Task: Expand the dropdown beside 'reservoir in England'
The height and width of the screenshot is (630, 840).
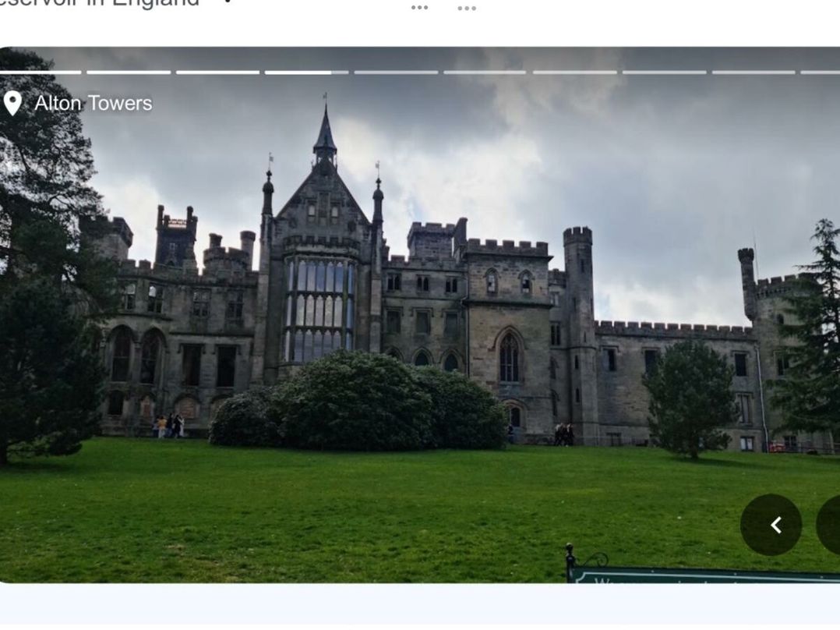Action: coord(228,2)
